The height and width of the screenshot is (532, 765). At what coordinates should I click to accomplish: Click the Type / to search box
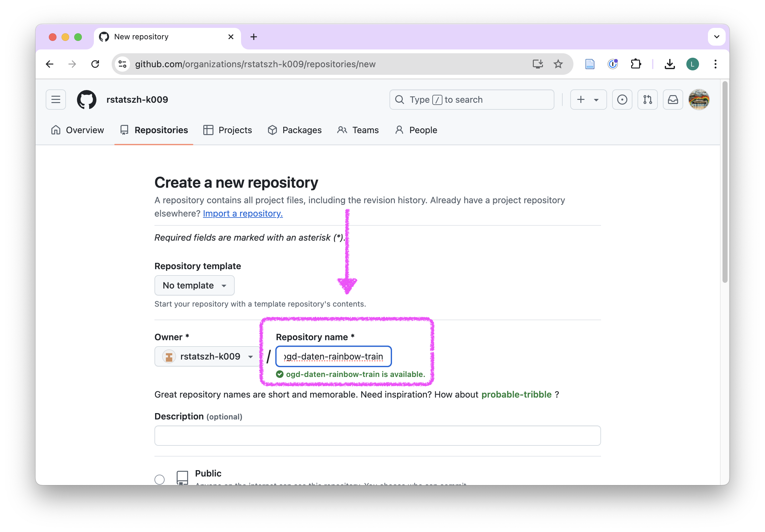(x=471, y=100)
